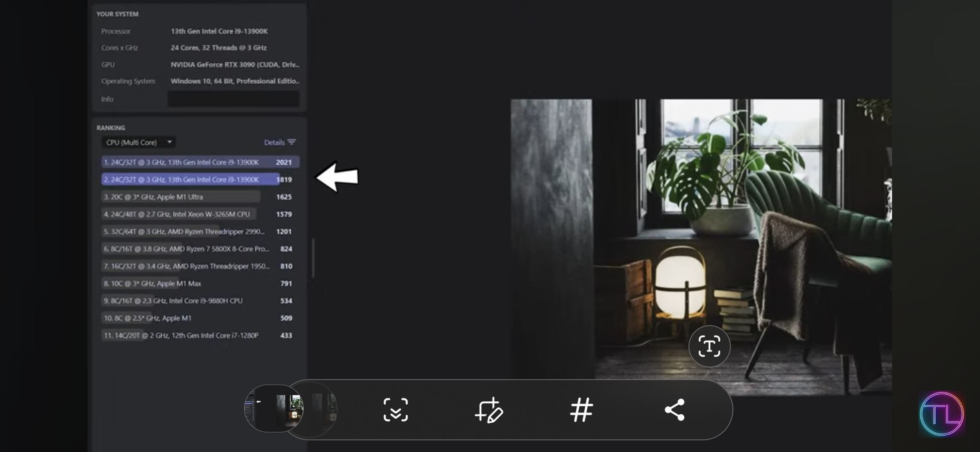Click the Details filter icon

pos(292,142)
